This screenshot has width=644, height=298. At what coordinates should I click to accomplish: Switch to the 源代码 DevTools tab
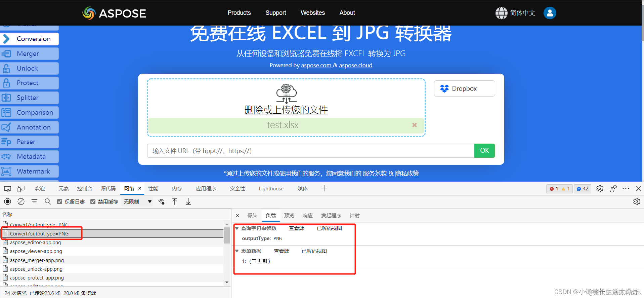click(108, 189)
